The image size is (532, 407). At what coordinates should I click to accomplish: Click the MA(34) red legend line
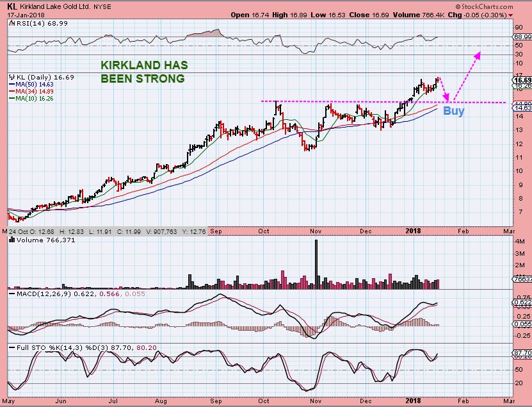click(x=12, y=92)
